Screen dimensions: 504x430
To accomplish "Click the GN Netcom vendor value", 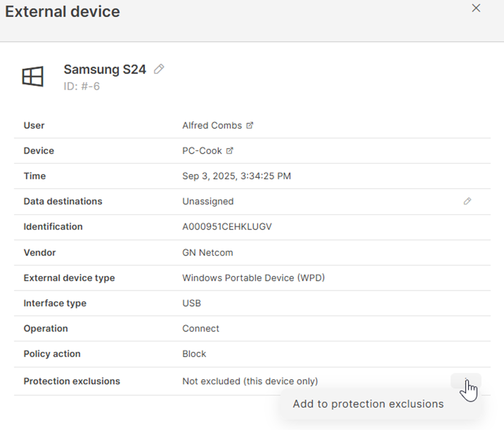I will pyautogui.click(x=207, y=253).
